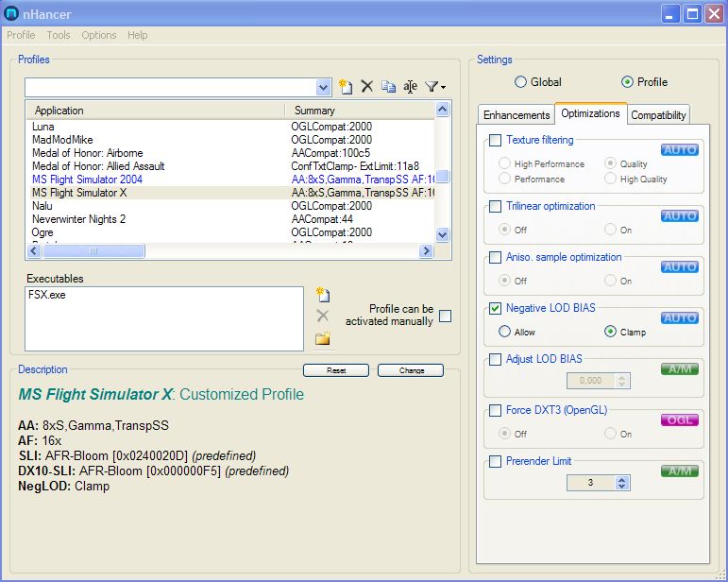
Task: Enable the Trilinear optimization checkbox
Action: coord(496,206)
